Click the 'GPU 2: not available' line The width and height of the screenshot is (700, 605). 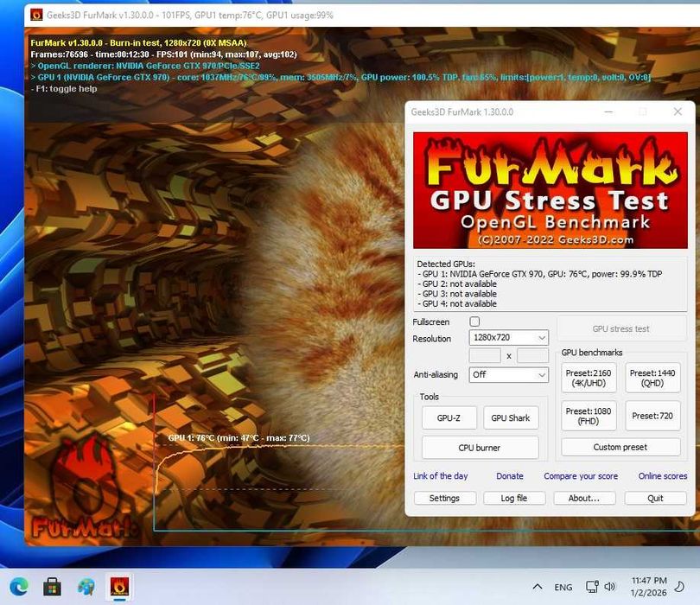click(x=456, y=284)
